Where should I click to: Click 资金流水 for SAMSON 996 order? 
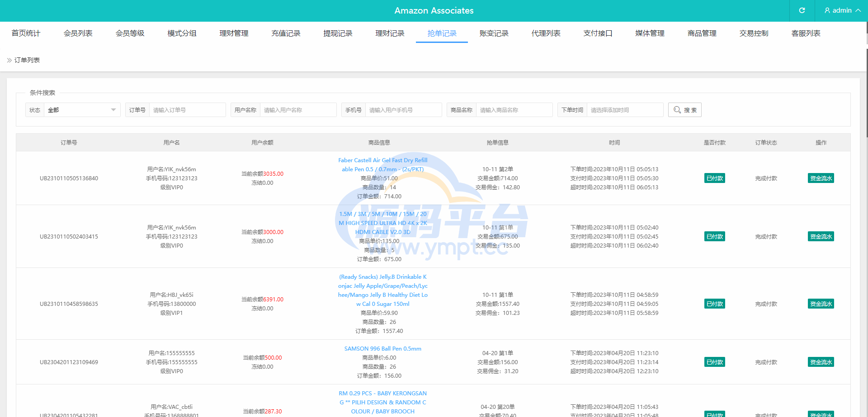pyautogui.click(x=821, y=362)
